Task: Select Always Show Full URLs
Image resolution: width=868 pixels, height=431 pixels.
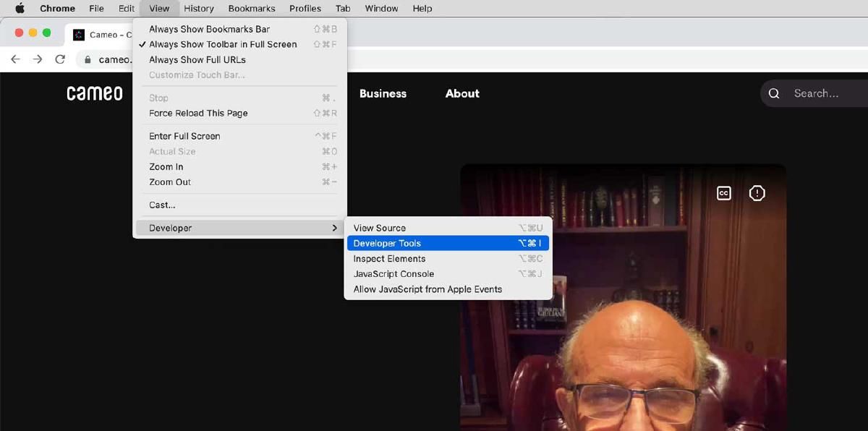Action: point(239,60)
